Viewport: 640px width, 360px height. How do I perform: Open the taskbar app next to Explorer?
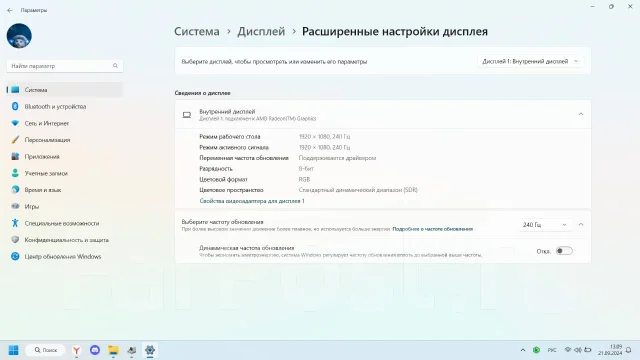pos(131,350)
